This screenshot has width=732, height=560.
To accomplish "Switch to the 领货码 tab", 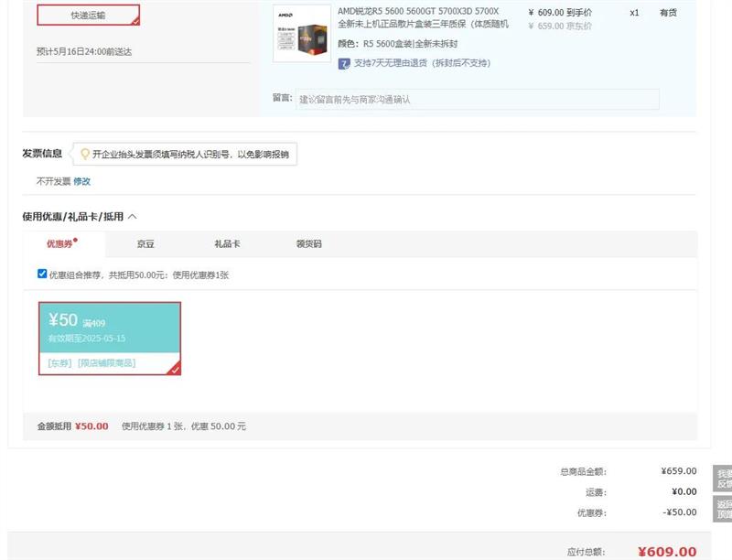I will pos(308,244).
